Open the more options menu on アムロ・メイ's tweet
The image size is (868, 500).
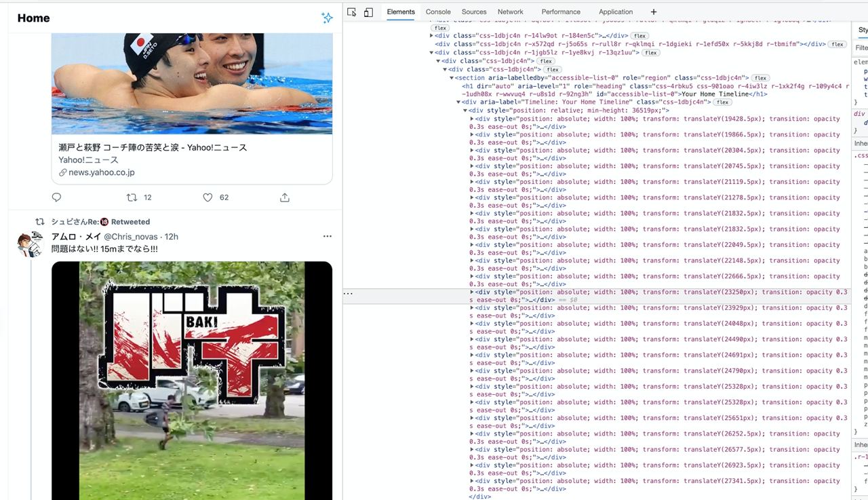click(328, 236)
